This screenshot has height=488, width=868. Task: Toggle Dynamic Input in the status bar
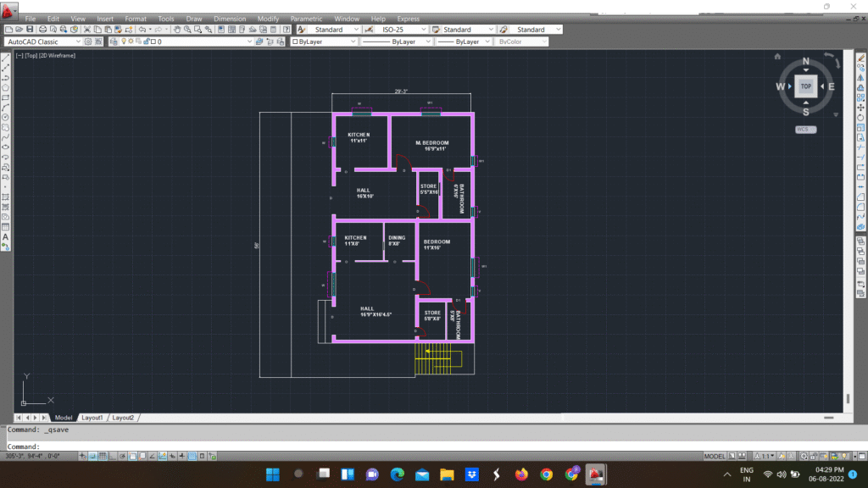(172, 457)
